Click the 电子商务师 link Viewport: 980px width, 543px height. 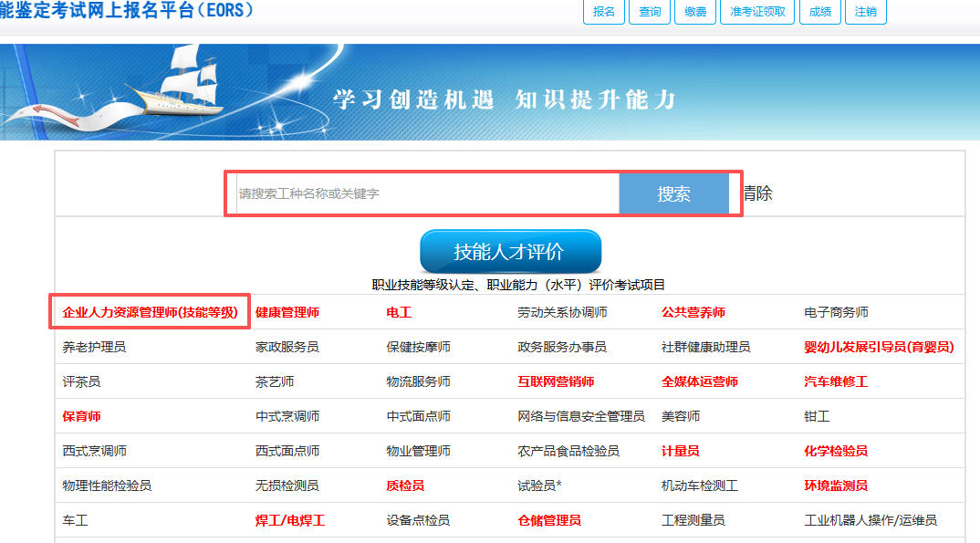click(836, 312)
